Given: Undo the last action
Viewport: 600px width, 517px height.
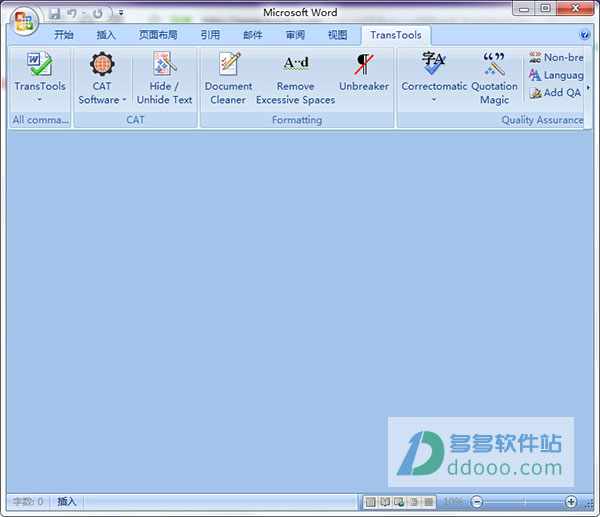Looking at the screenshot, I should [x=72, y=14].
